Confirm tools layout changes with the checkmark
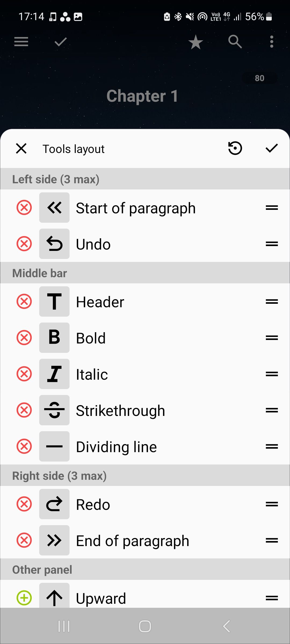Image resolution: width=290 pixels, height=644 pixels. click(272, 148)
